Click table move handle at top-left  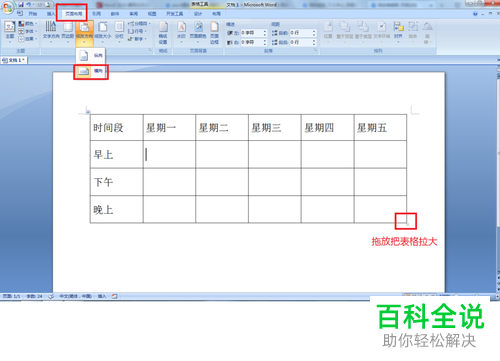[88, 112]
